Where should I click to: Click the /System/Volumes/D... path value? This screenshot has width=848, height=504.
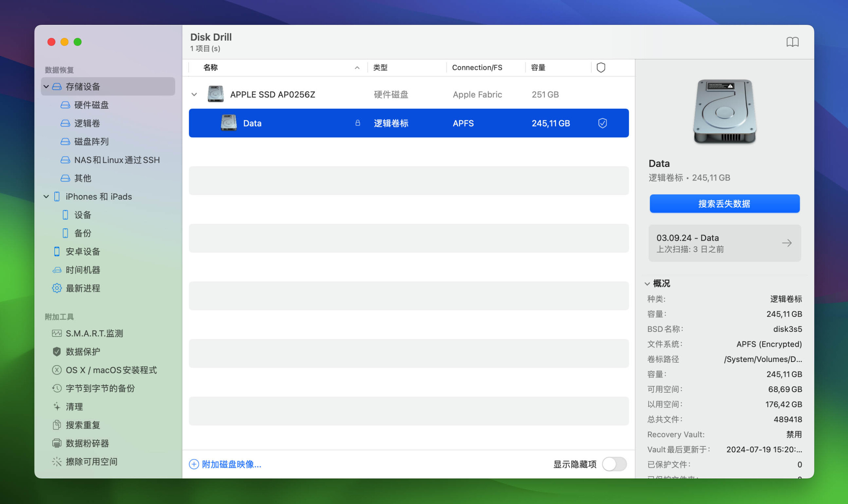(763, 359)
